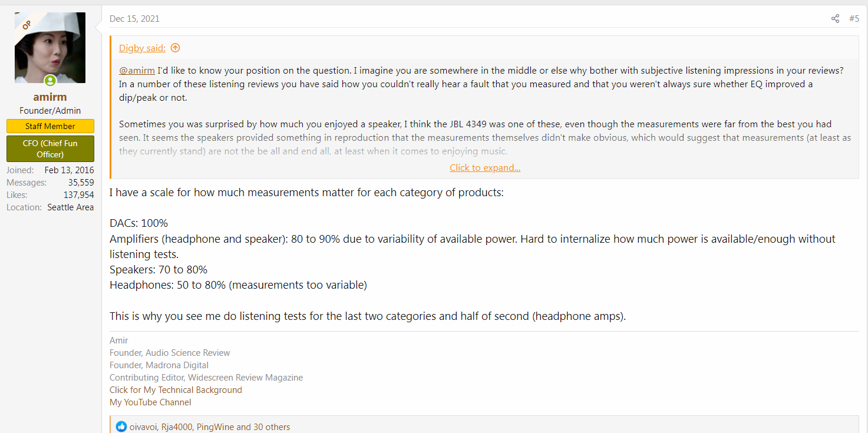Click the 'Staff Member' yellow banner

point(50,126)
